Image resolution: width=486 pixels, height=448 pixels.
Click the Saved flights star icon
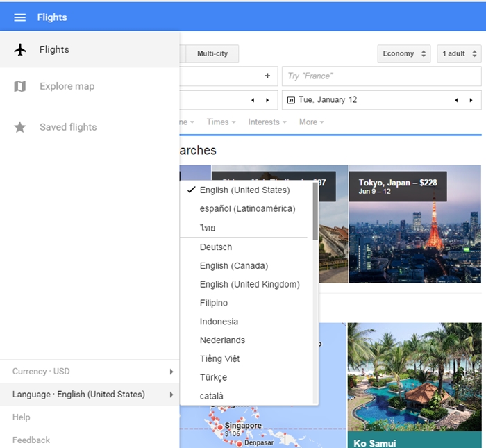[20, 127]
